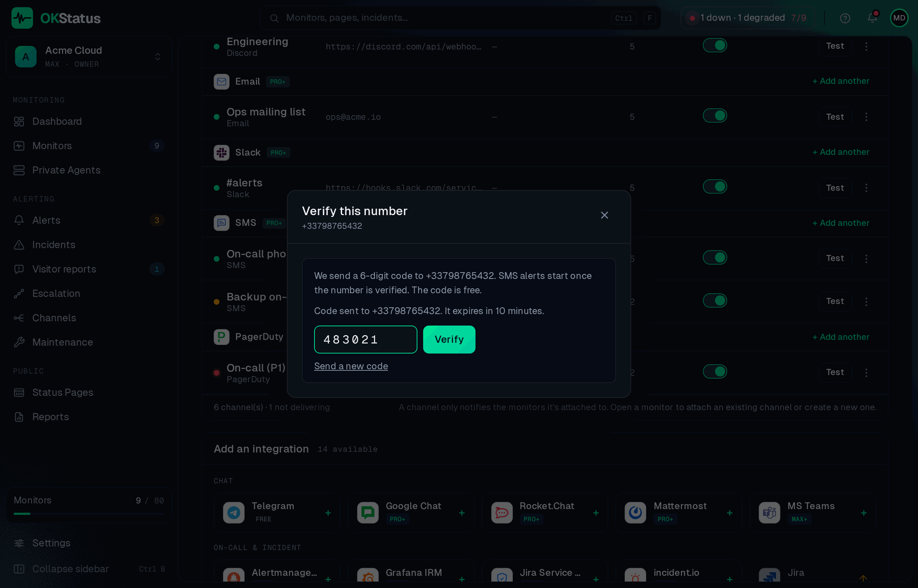Screen dimensions: 918x588
Task: Open more options for Backup on-call row
Action: point(866,302)
